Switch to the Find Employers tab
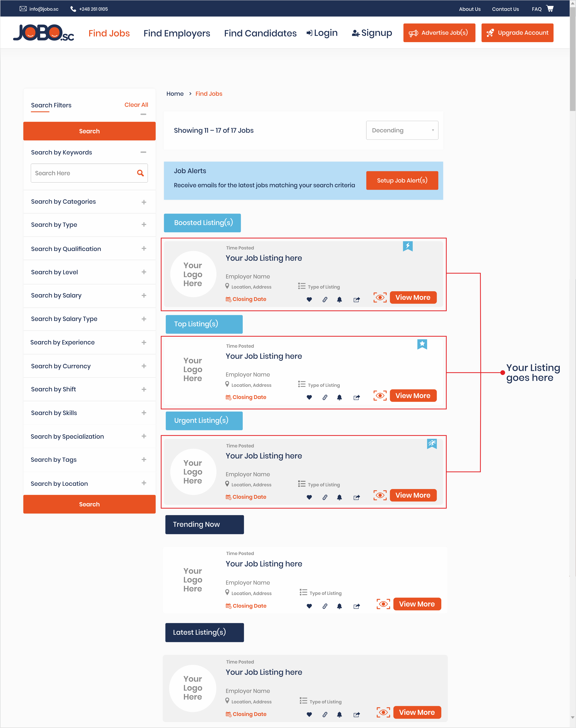 (177, 33)
